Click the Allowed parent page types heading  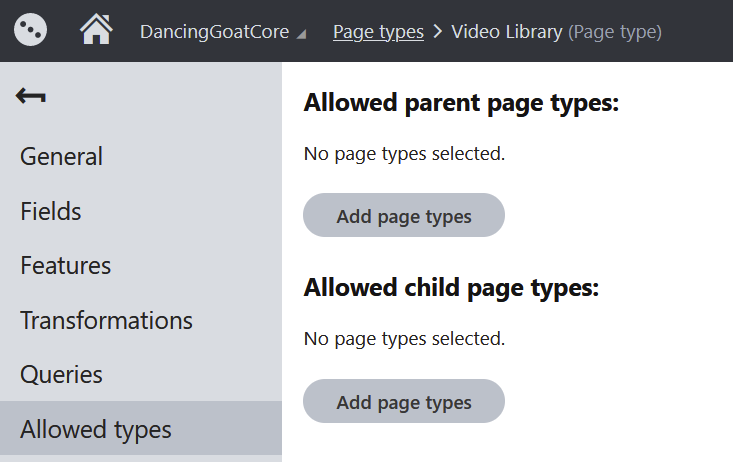[x=461, y=103]
